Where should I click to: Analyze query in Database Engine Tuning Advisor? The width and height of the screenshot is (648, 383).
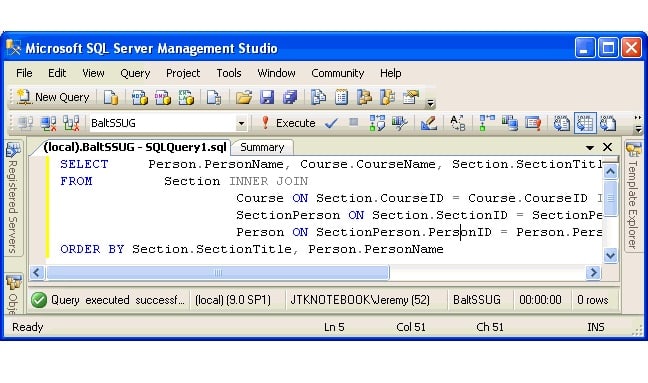tap(400, 123)
